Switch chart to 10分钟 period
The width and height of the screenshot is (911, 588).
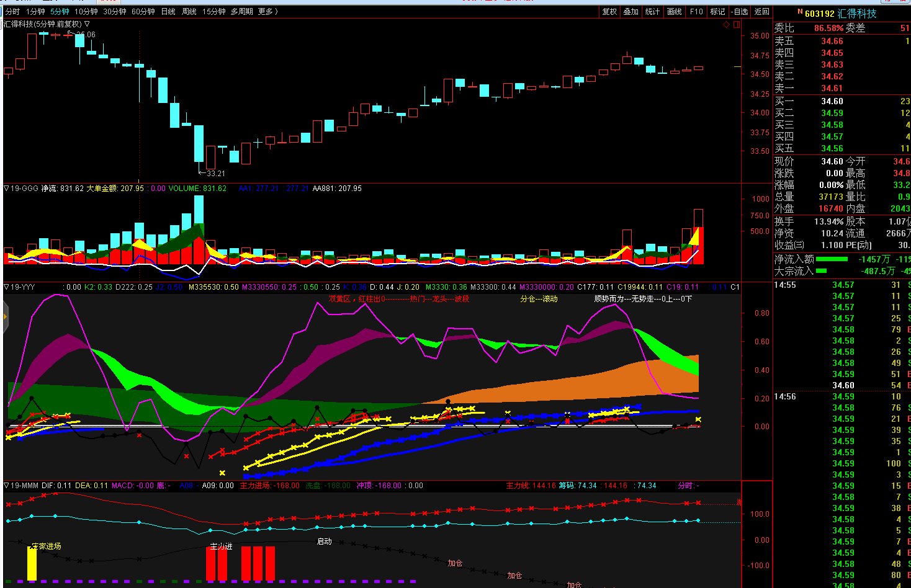tap(86, 12)
